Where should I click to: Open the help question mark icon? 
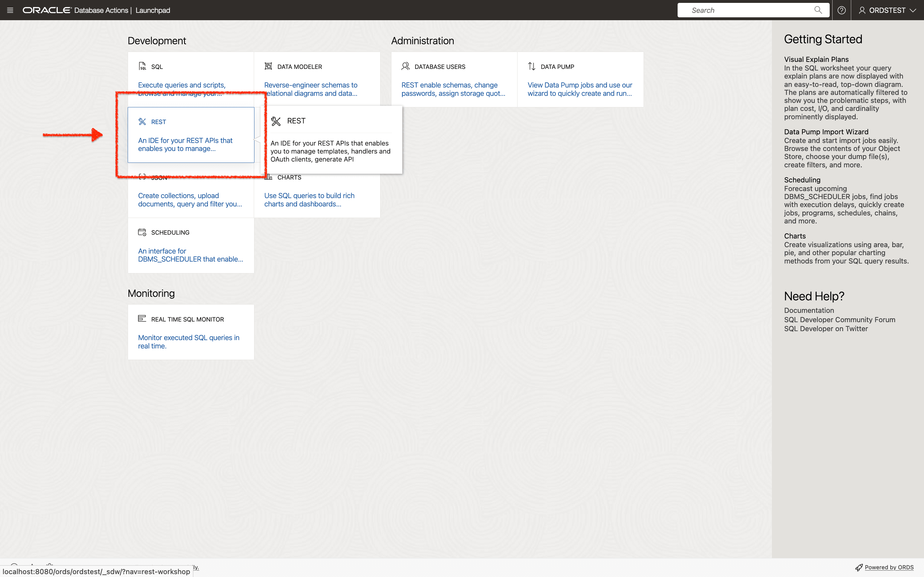coord(841,10)
